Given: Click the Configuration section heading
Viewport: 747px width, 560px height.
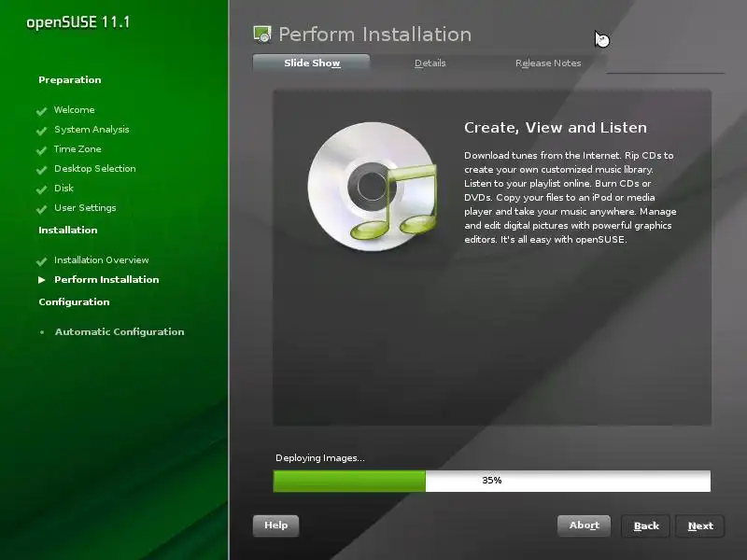Looking at the screenshot, I should [74, 301].
